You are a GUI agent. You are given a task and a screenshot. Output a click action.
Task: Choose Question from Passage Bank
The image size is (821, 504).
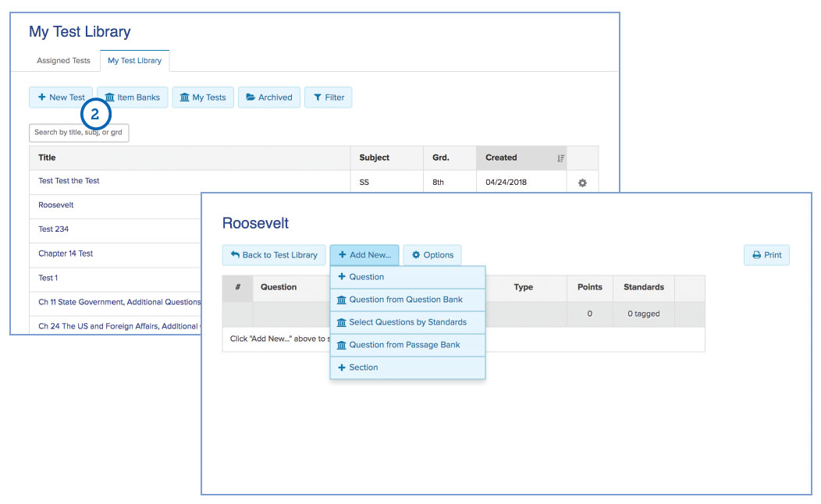click(408, 344)
